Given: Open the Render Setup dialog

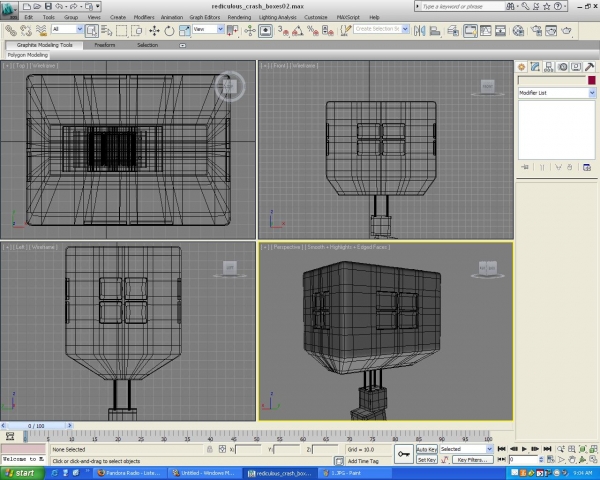Looking at the screenshot, I should click(536, 31).
